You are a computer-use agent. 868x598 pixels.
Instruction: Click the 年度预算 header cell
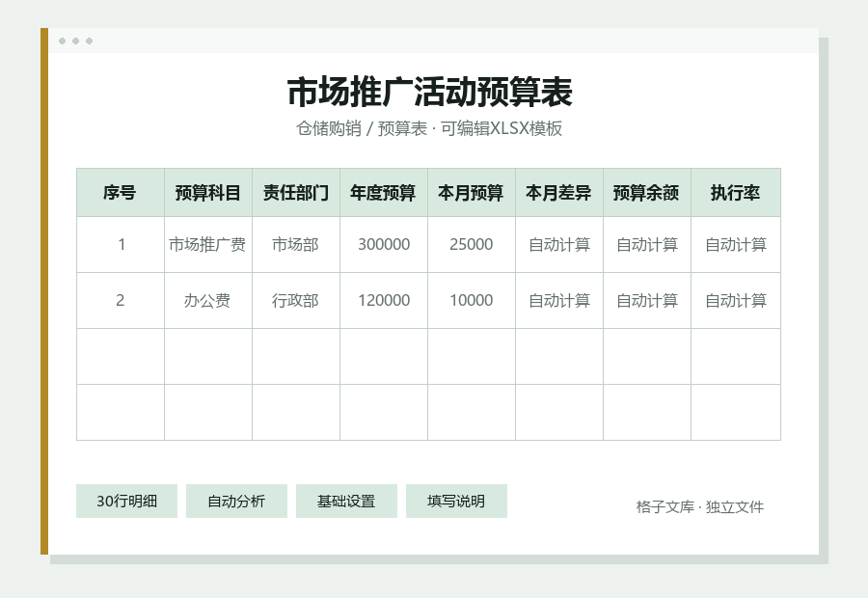tap(384, 193)
